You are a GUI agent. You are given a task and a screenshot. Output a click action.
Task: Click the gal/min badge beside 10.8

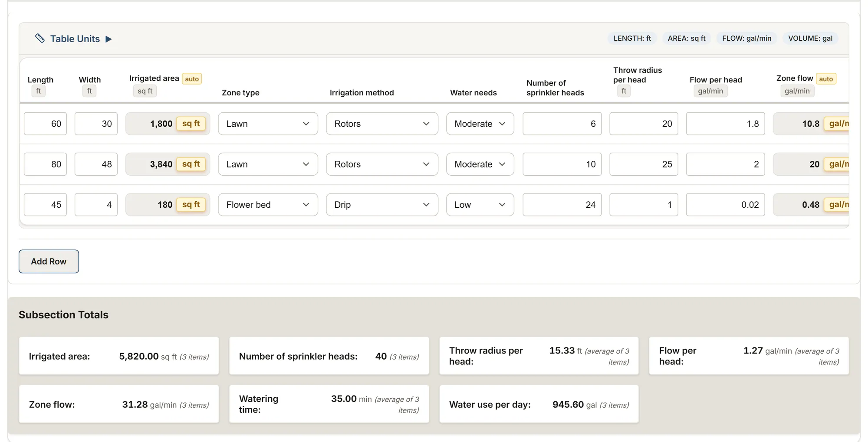click(837, 124)
